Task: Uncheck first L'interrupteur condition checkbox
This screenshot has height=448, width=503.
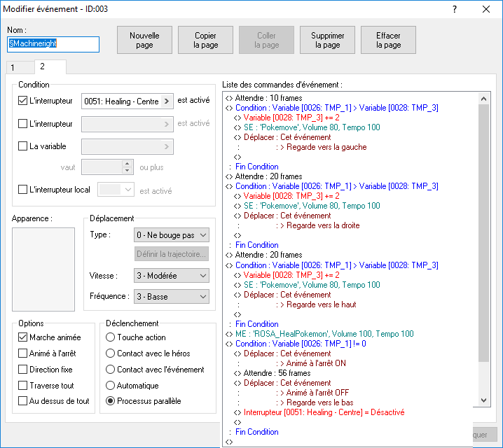Action: click(22, 101)
